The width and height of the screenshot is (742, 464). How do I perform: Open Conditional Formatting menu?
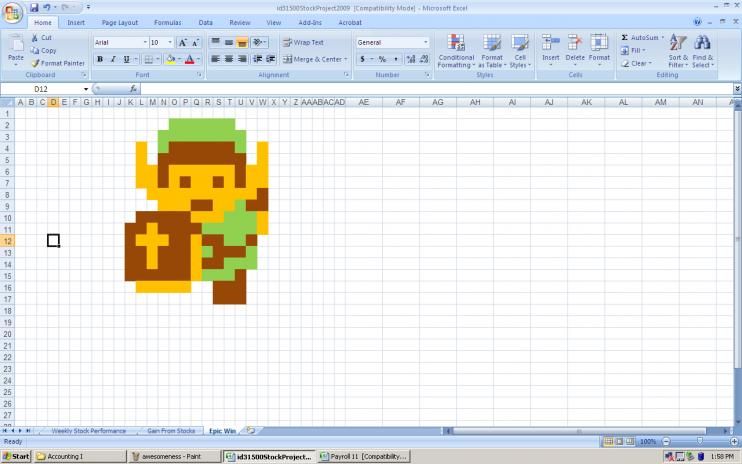456,51
